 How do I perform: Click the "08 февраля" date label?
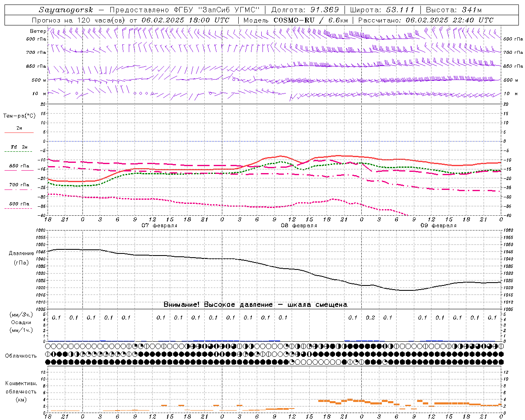[x=299, y=226]
